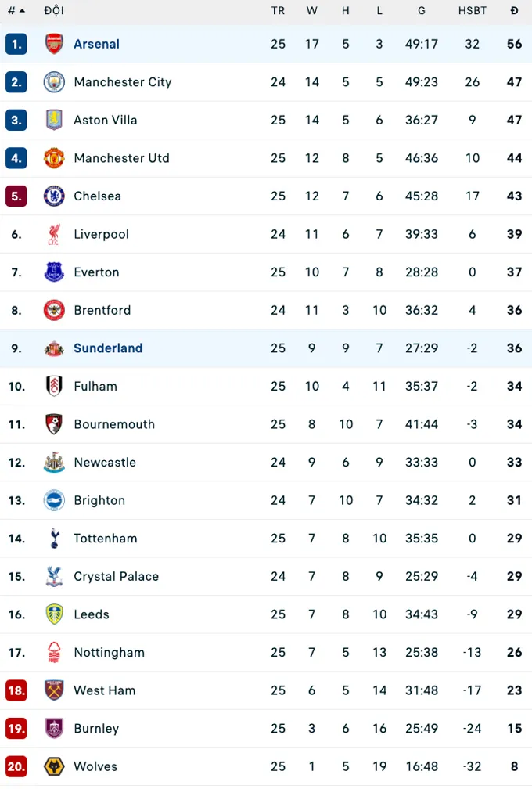
Task: Click the Everton club crest icon
Action: pos(54,272)
